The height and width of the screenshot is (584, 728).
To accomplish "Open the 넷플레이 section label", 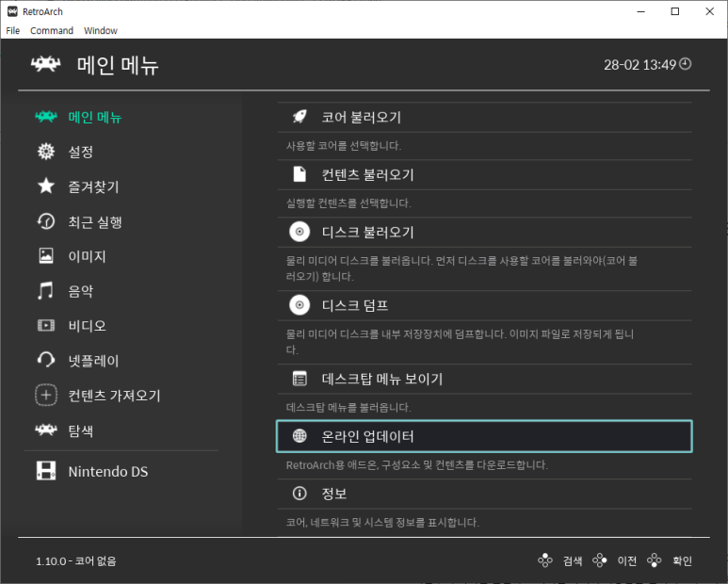I will 94,361.
